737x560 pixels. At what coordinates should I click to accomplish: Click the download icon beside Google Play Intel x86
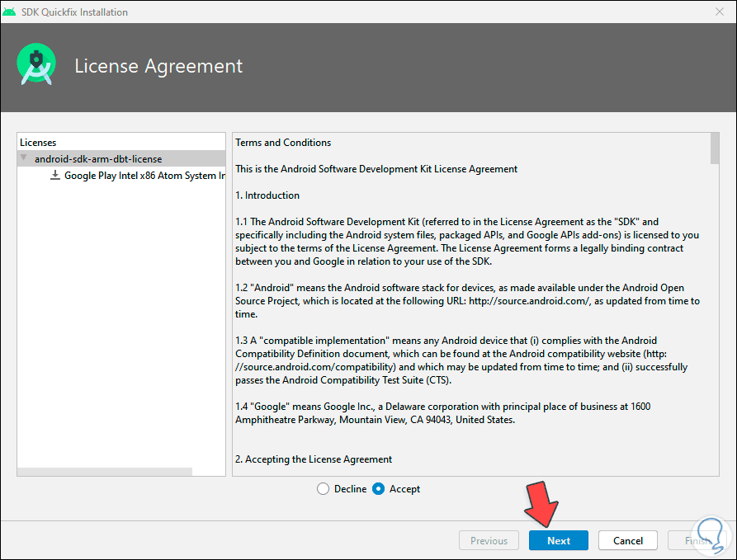tap(55, 175)
